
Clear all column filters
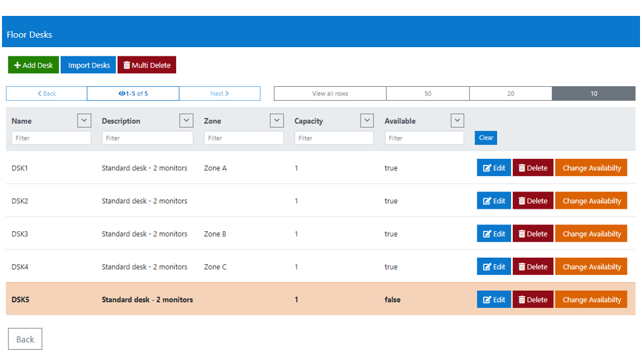point(485,138)
